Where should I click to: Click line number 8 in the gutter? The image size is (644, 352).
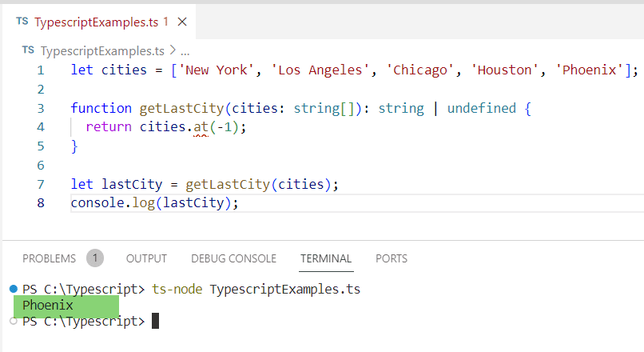tap(41, 203)
